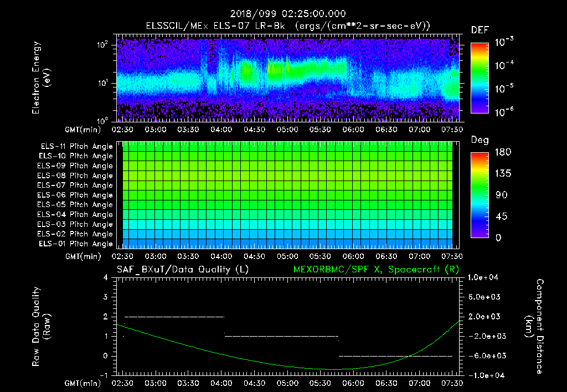Click the ELS-04 Pitch Angle label
567x392 pixels.
tap(76, 214)
